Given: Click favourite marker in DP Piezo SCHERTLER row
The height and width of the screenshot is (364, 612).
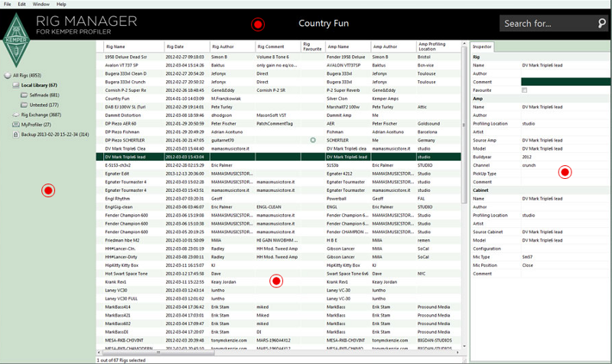Looking at the screenshot, I should [x=313, y=140].
